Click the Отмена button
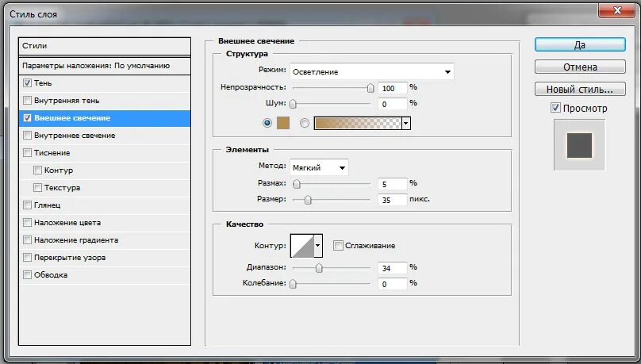This screenshot has height=364, width=641. 580,67
